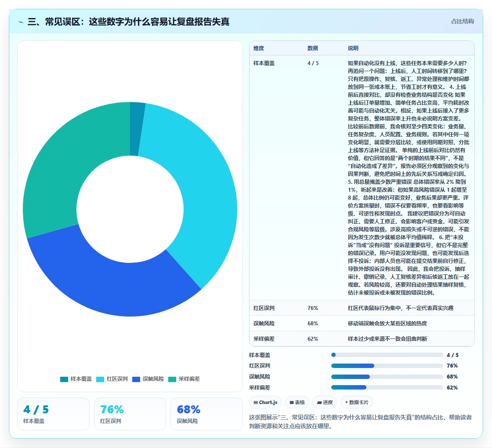Click the 误触风险 cell in the table

click(264, 324)
